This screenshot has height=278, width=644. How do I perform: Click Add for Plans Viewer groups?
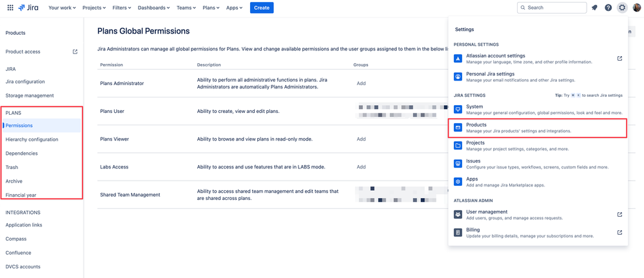coord(361,139)
